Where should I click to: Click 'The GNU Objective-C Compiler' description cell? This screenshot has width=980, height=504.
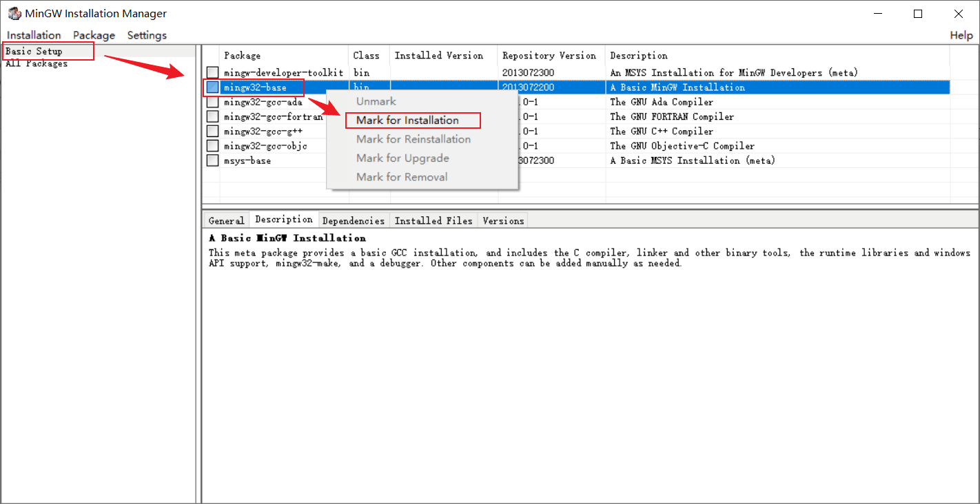[682, 146]
